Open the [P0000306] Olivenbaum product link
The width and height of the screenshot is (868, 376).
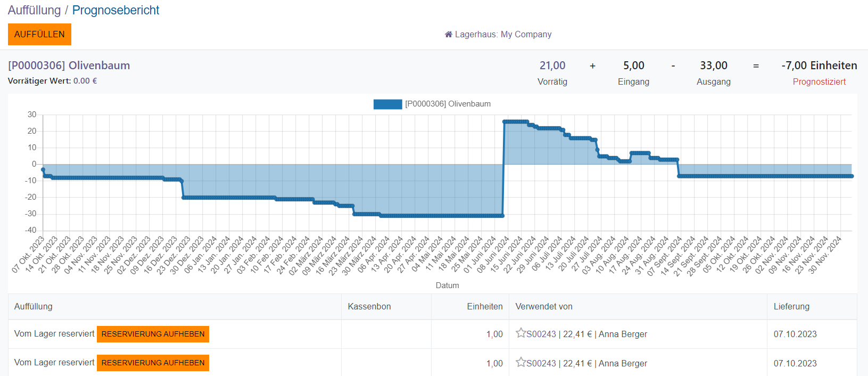pos(69,66)
